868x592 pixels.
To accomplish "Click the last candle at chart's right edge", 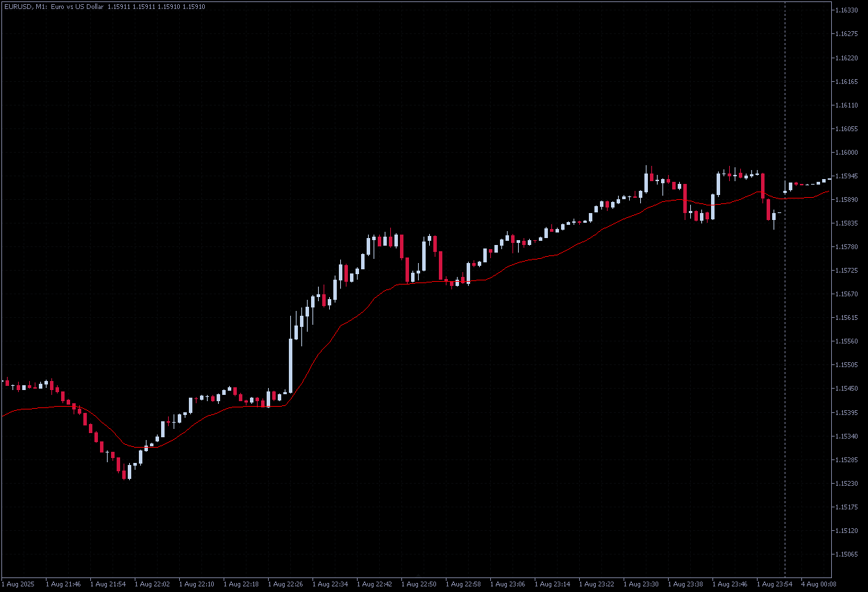I will (829, 180).
